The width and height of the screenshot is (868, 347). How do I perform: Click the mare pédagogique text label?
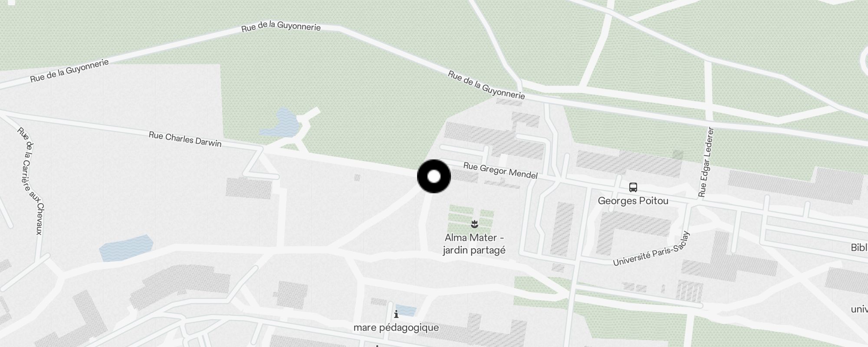[396, 327]
